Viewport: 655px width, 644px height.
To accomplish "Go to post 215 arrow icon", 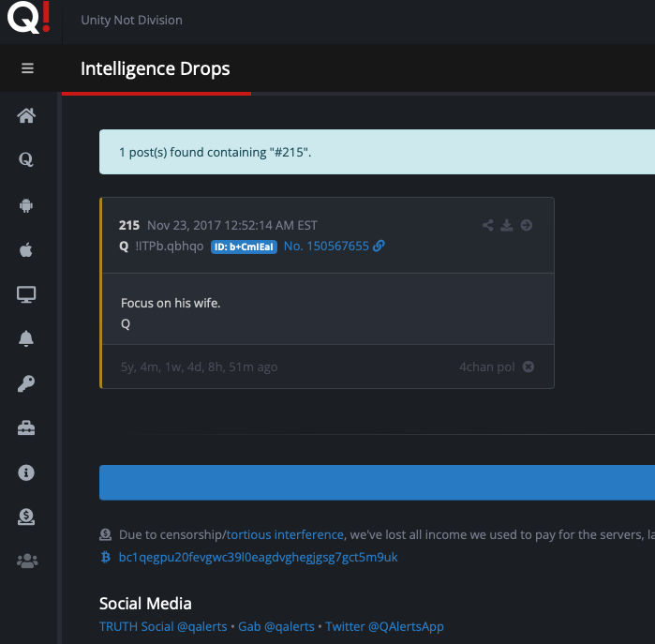I will pyautogui.click(x=527, y=225).
